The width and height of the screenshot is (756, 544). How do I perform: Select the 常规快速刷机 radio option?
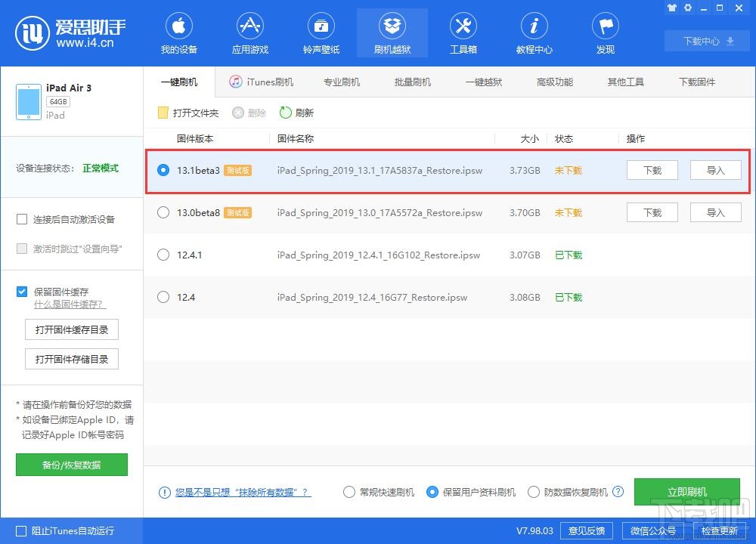click(349, 491)
